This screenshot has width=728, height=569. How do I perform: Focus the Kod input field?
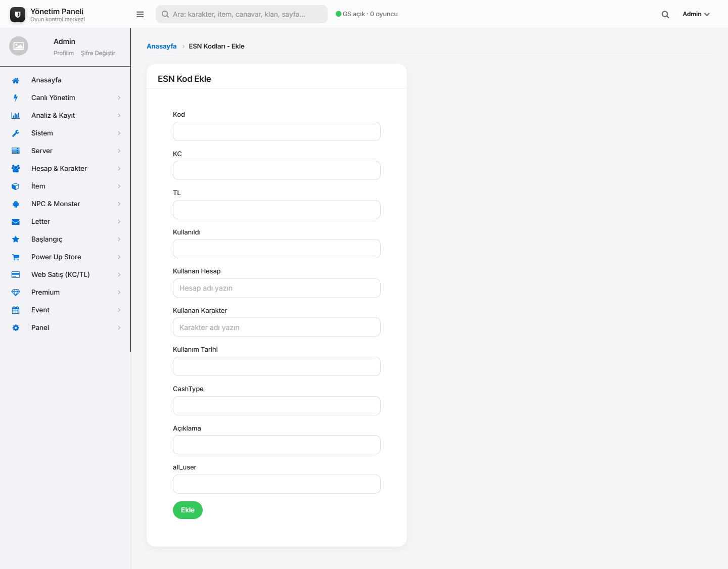(277, 131)
